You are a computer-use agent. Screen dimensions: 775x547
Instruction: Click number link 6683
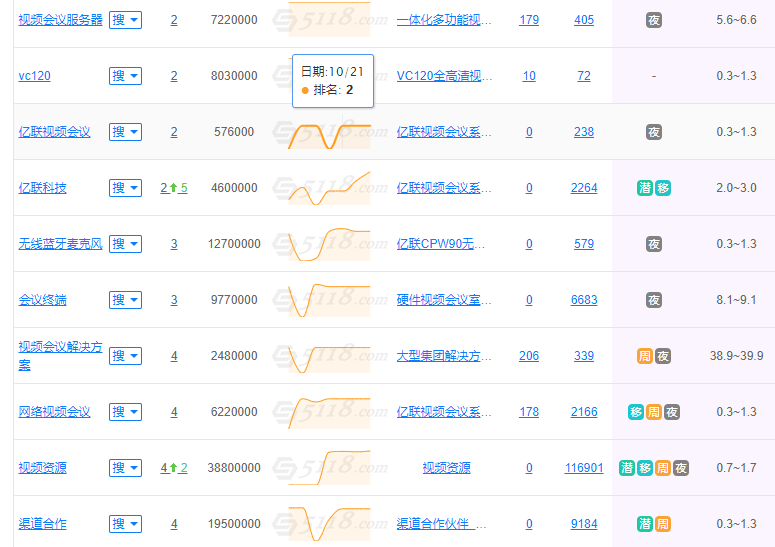coord(584,300)
